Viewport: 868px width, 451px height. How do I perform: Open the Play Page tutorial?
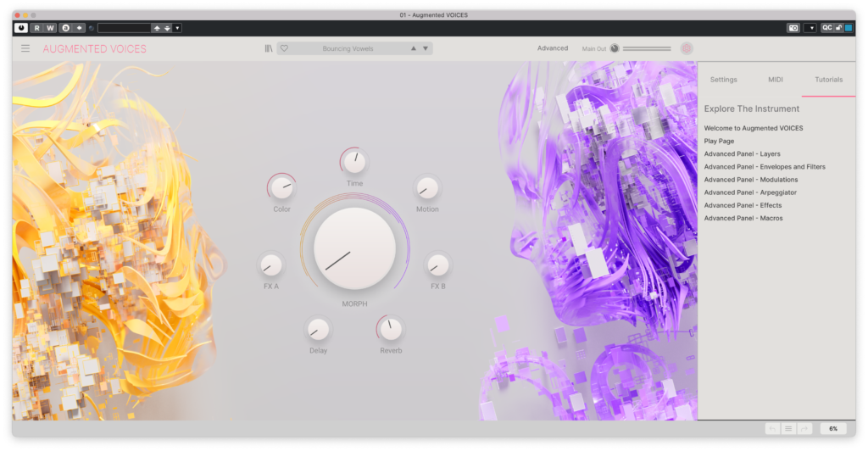[719, 141]
